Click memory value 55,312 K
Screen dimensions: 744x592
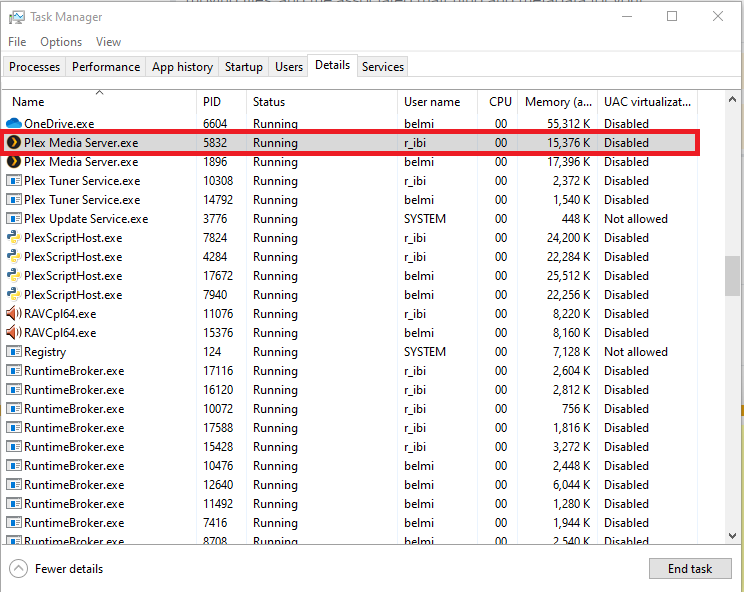568,124
